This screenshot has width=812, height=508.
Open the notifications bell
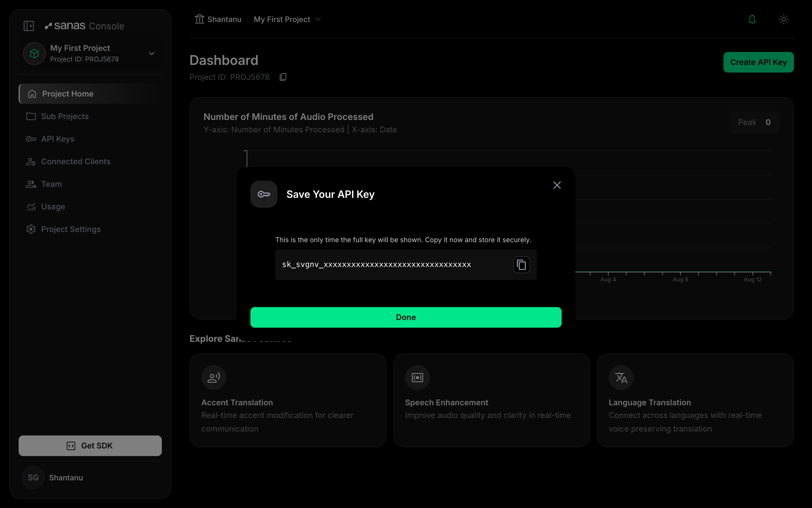click(x=752, y=19)
